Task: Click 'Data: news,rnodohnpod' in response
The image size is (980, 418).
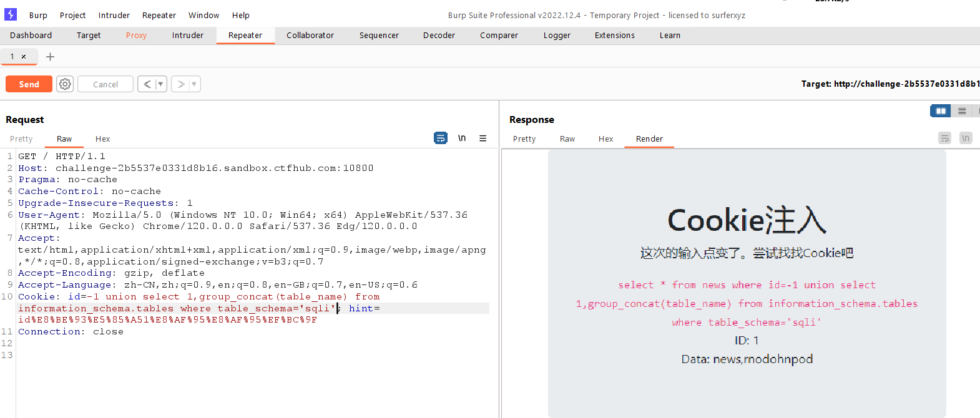Action: tap(747, 359)
